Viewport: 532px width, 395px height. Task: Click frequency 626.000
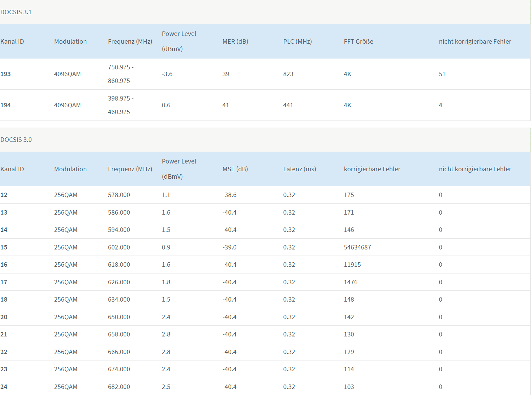point(119,282)
